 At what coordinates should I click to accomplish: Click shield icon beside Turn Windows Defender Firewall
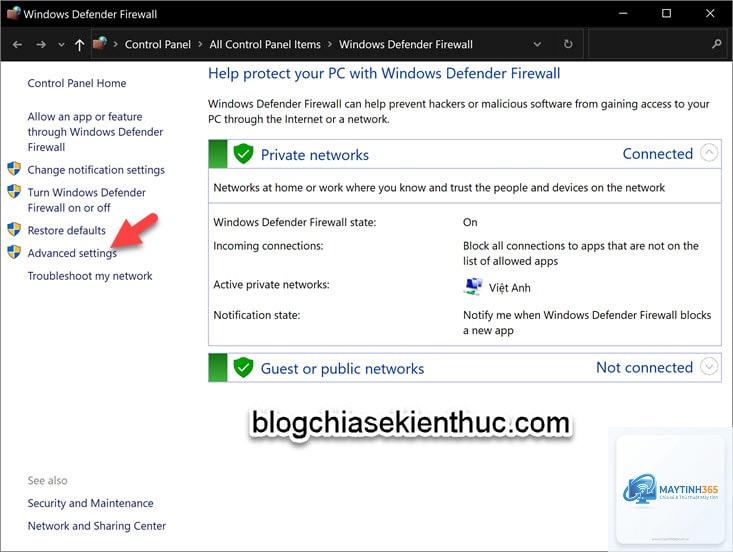tap(14, 192)
